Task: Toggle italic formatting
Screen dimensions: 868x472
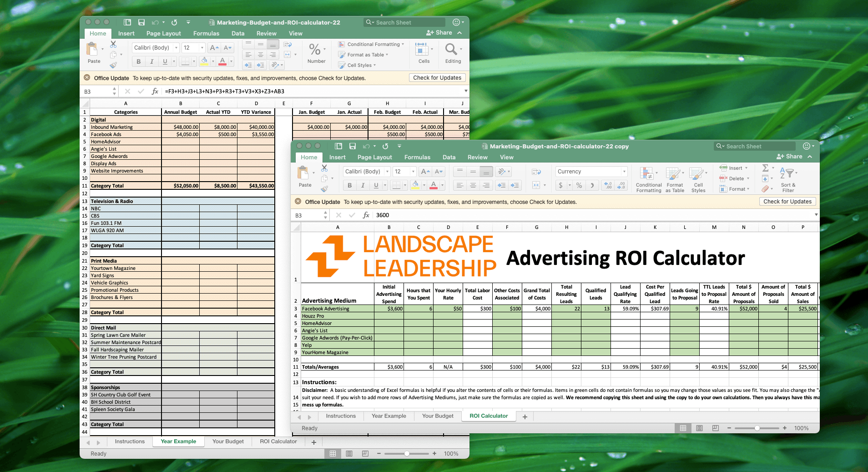Action: [362, 185]
